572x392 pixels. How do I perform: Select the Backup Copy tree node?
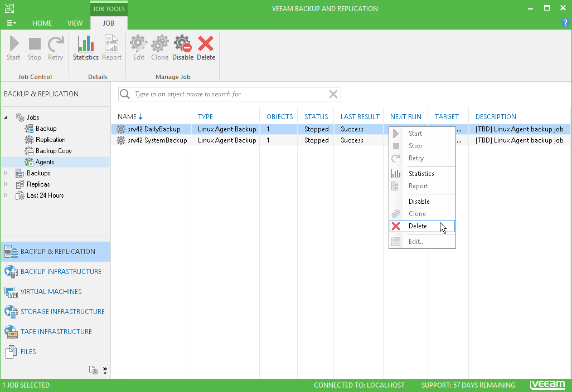pos(54,151)
